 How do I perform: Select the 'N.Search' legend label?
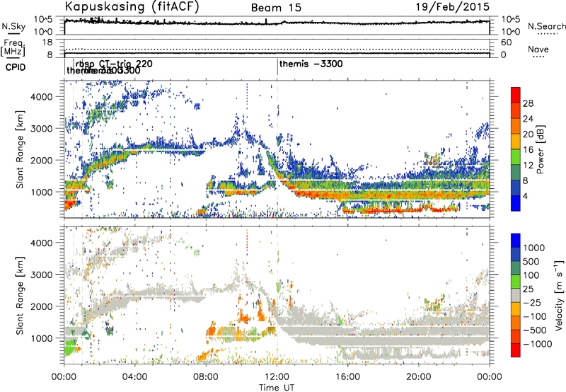click(x=546, y=26)
